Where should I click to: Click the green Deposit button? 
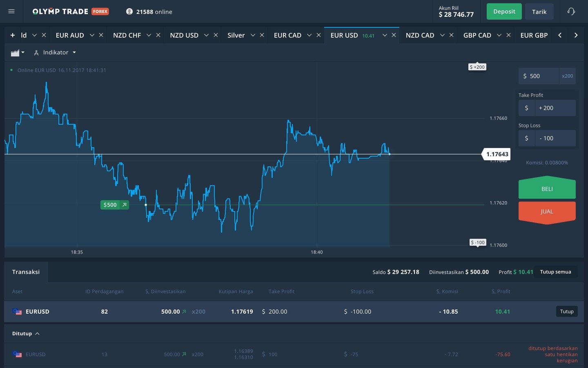[x=504, y=11]
